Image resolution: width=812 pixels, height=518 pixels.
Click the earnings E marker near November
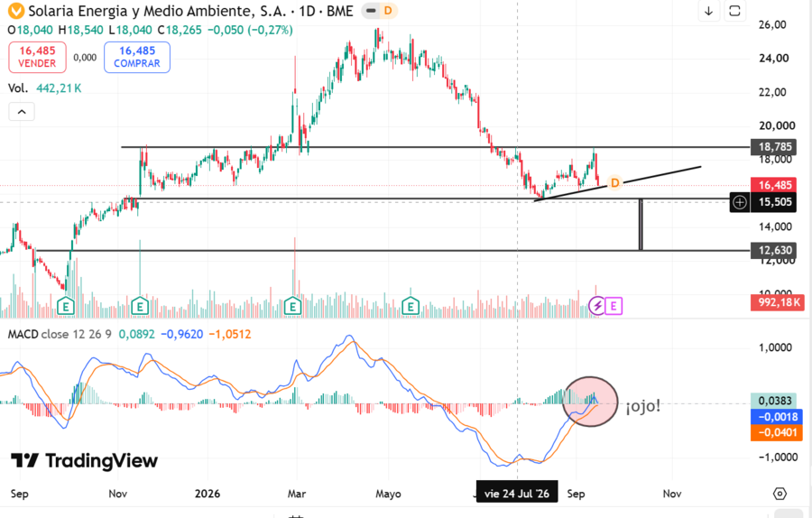pos(140,306)
